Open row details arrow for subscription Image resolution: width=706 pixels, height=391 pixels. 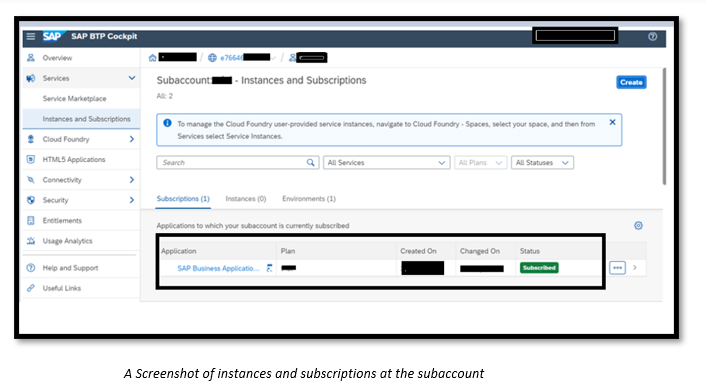pyautogui.click(x=635, y=268)
